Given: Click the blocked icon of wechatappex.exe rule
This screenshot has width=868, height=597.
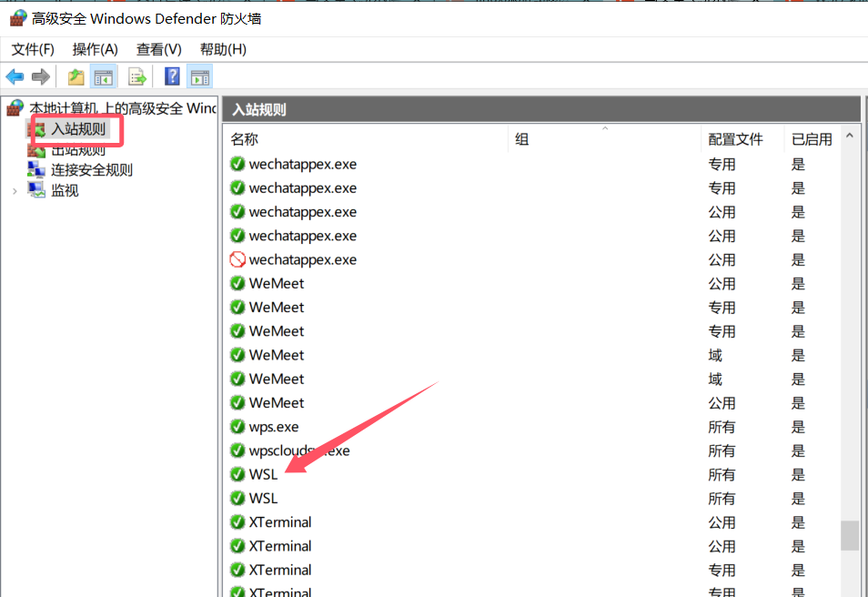Looking at the screenshot, I should tap(237, 259).
